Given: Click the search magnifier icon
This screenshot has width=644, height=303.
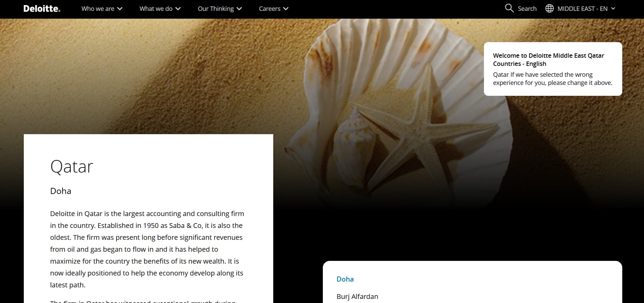Looking at the screenshot, I should click(509, 8).
